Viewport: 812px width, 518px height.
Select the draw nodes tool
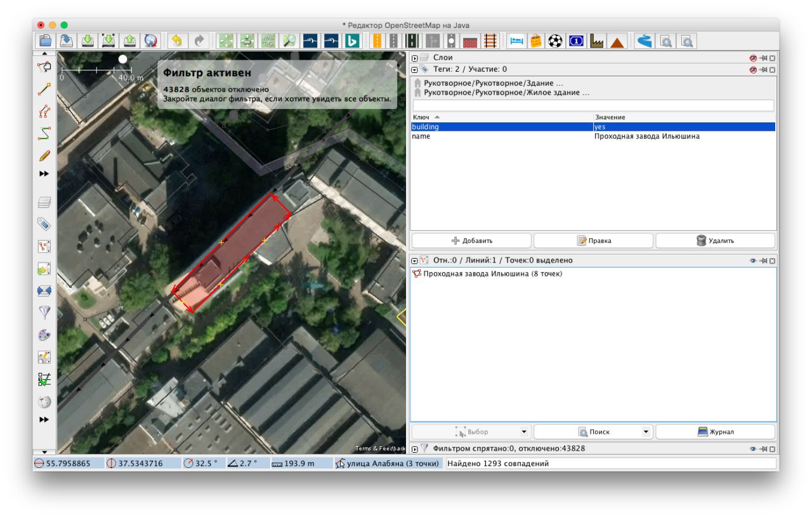click(44, 89)
